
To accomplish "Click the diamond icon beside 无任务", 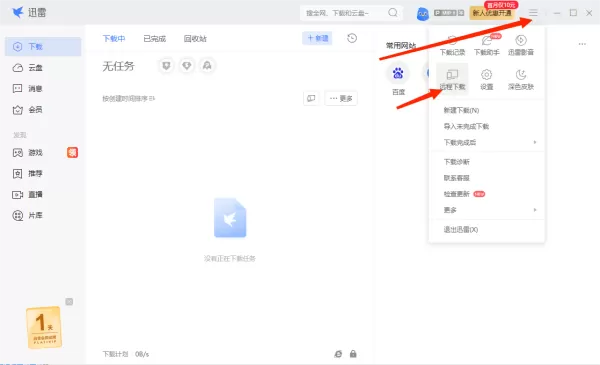I will pyautogui.click(x=187, y=66).
